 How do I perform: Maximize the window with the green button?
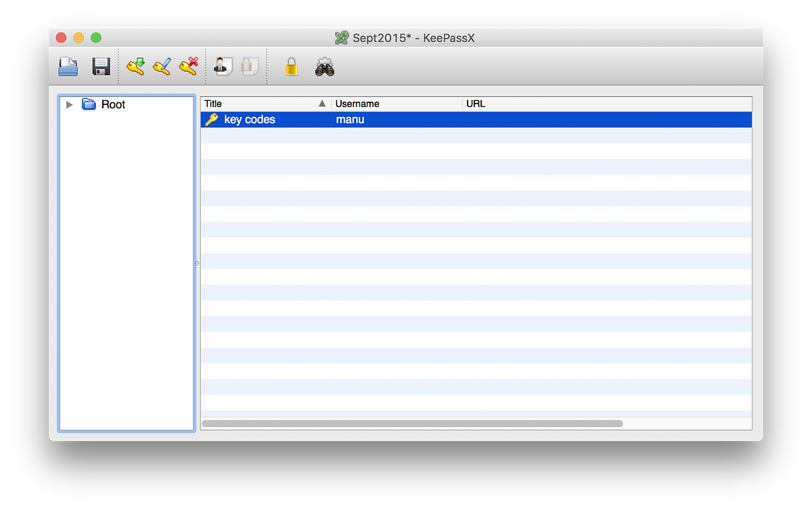[x=96, y=38]
